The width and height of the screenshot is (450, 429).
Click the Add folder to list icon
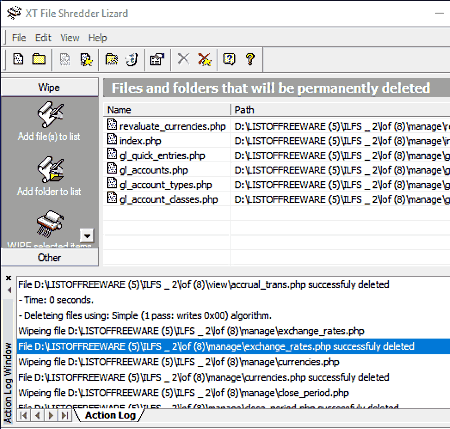pos(50,169)
